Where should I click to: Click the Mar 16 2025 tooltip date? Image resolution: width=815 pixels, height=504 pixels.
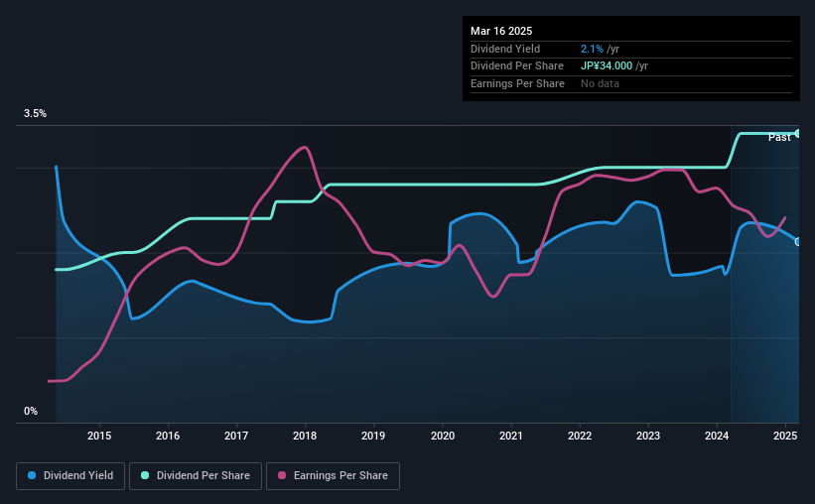pyautogui.click(x=501, y=31)
